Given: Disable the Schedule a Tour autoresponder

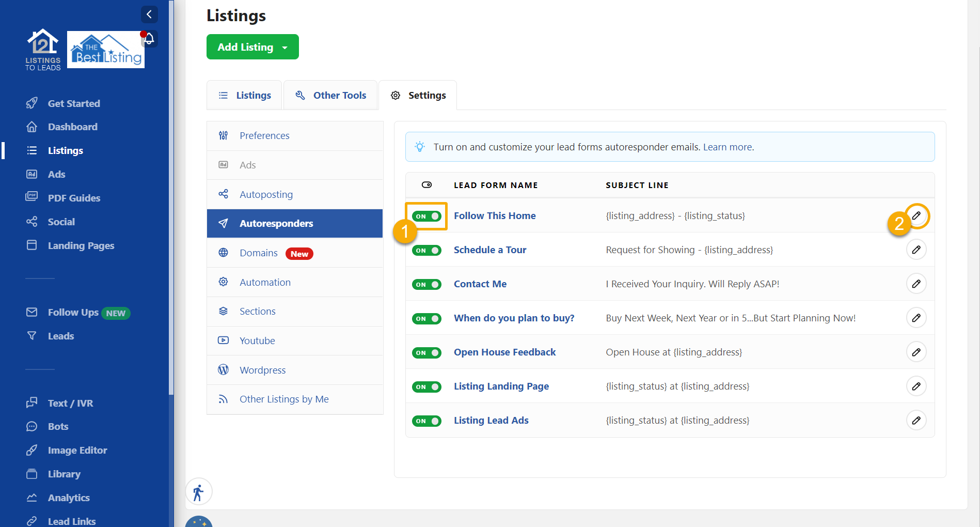Looking at the screenshot, I should [426, 250].
